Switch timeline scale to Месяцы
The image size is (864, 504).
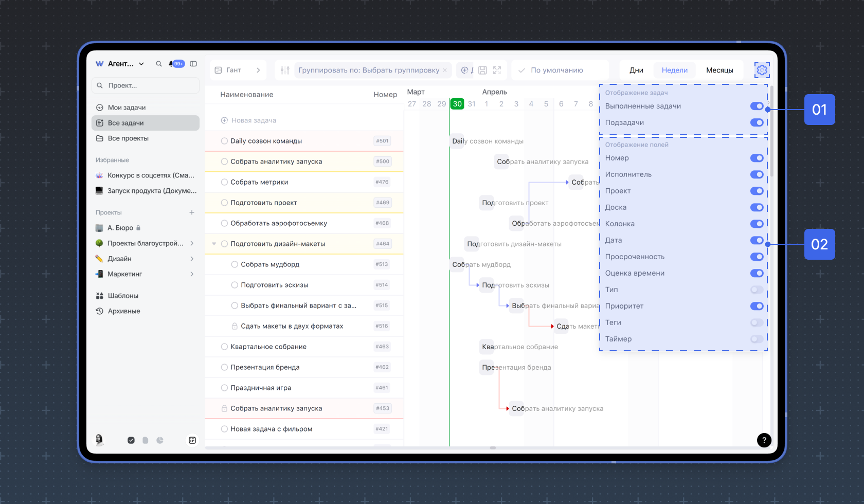[719, 70]
